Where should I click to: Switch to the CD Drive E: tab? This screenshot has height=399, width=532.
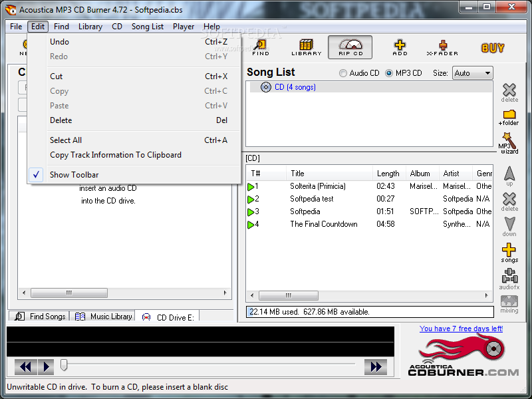coord(168,317)
